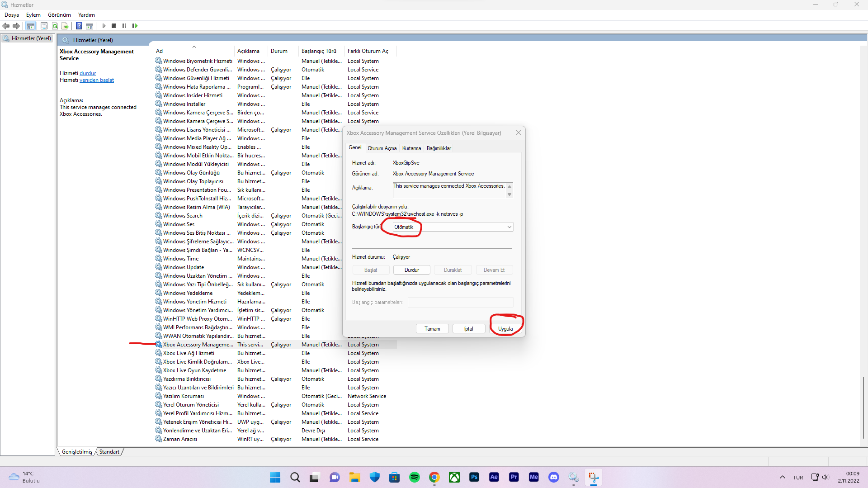The height and width of the screenshot is (488, 868).
Task: Close the Xbox Accessory Management properties dialog
Action: (519, 133)
